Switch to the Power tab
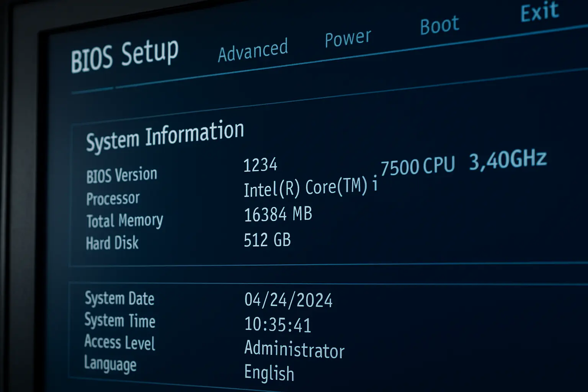588x392 pixels. pyautogui.click(x=348, y=38)
